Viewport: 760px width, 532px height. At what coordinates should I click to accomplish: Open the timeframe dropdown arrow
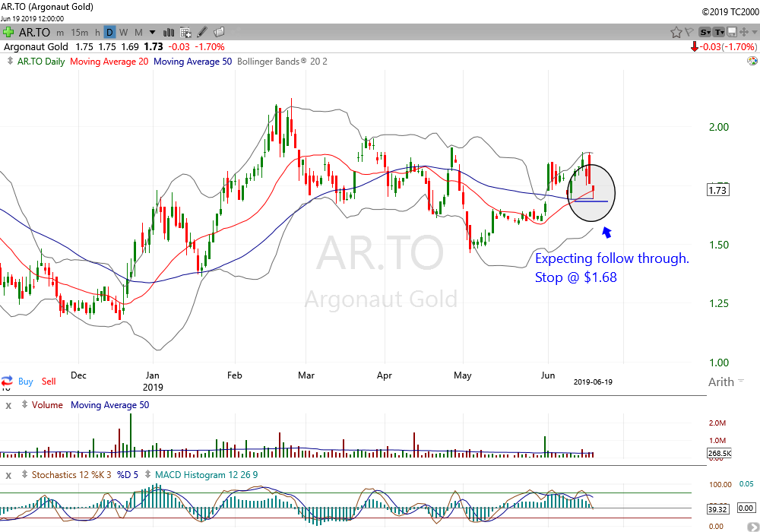[152, 33]
